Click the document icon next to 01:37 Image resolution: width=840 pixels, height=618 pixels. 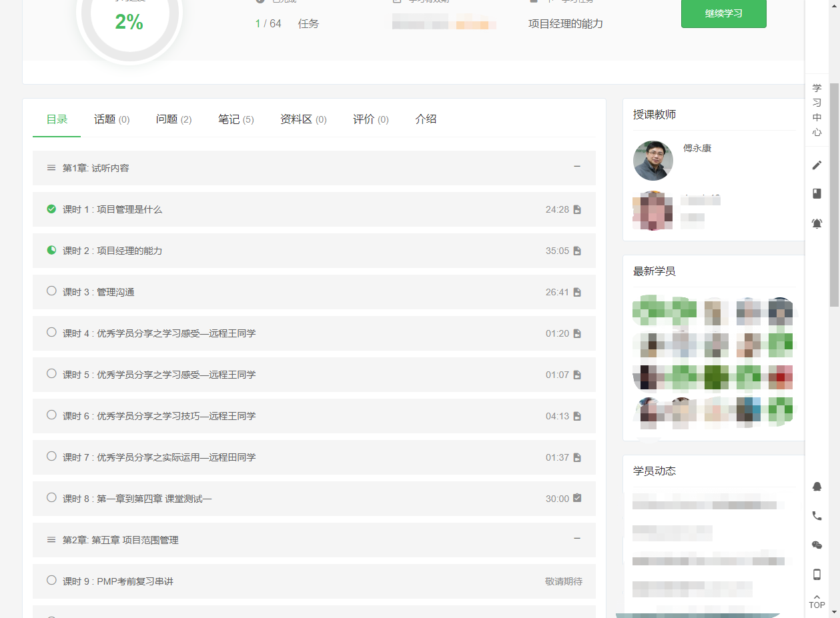[577, 457]
